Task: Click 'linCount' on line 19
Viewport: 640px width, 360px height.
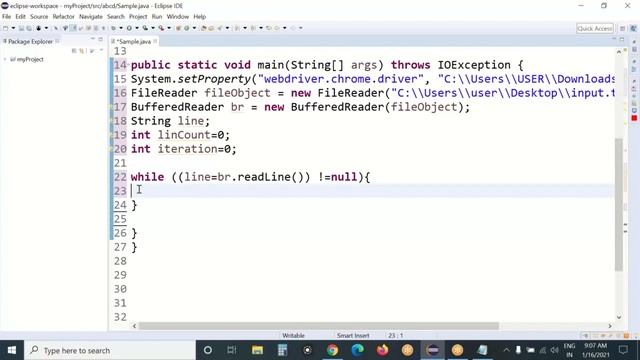Action: (184, 135)
